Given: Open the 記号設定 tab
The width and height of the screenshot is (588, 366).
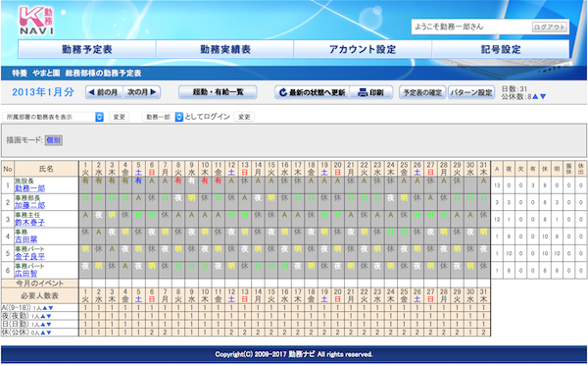Looking at the screenshot, I should pos(501,49).
